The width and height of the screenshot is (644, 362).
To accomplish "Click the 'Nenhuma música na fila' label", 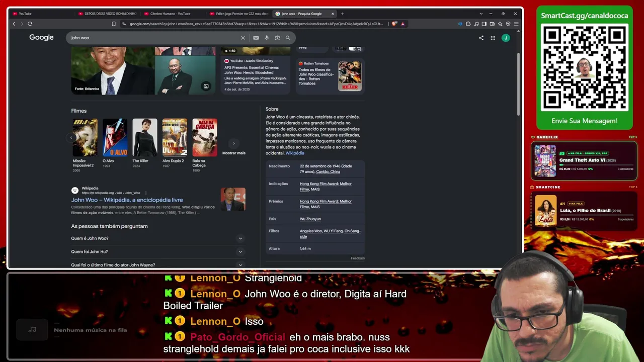I will point(91,330).
